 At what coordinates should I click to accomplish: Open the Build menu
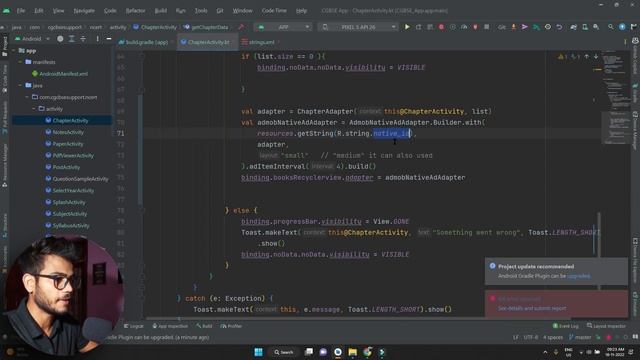[161, 11]
